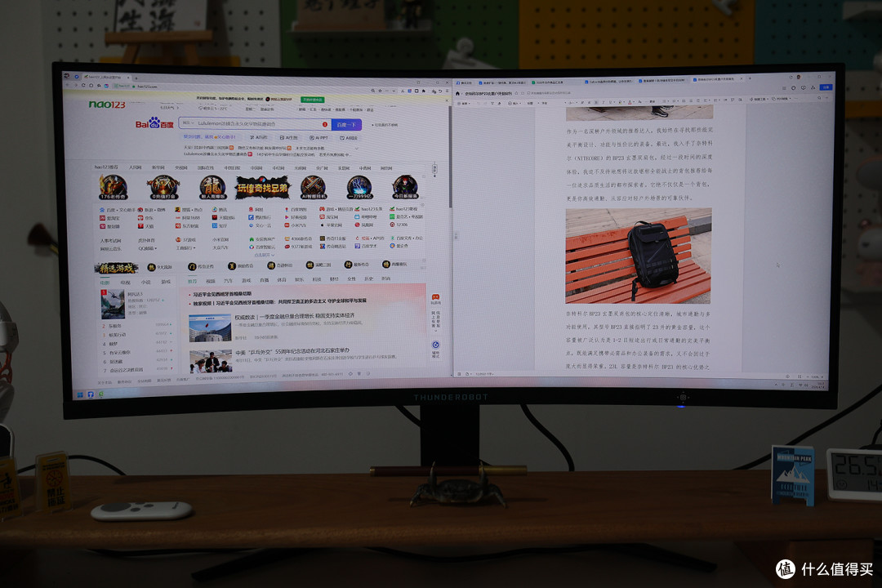The image size is (882, 588).
Task: Open the 权威数读 news headline
Action: [295, 316]
